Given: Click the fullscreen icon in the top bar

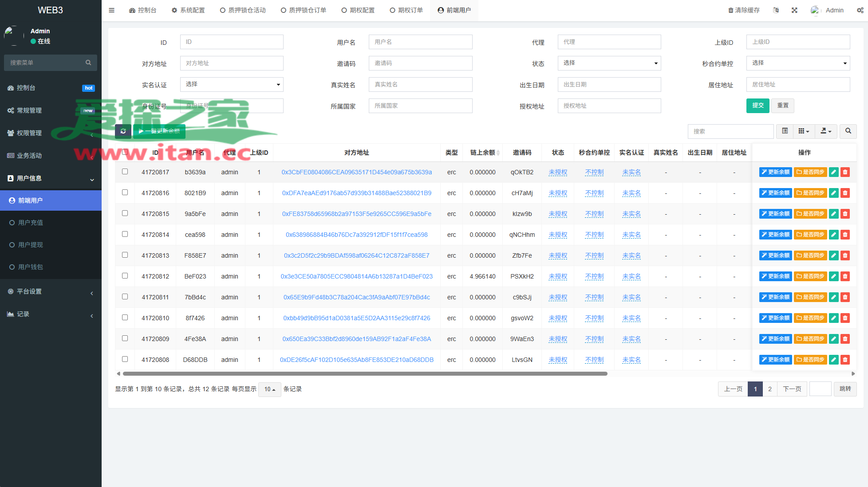Looking at the screenshot, I should (x=794, y=10).
